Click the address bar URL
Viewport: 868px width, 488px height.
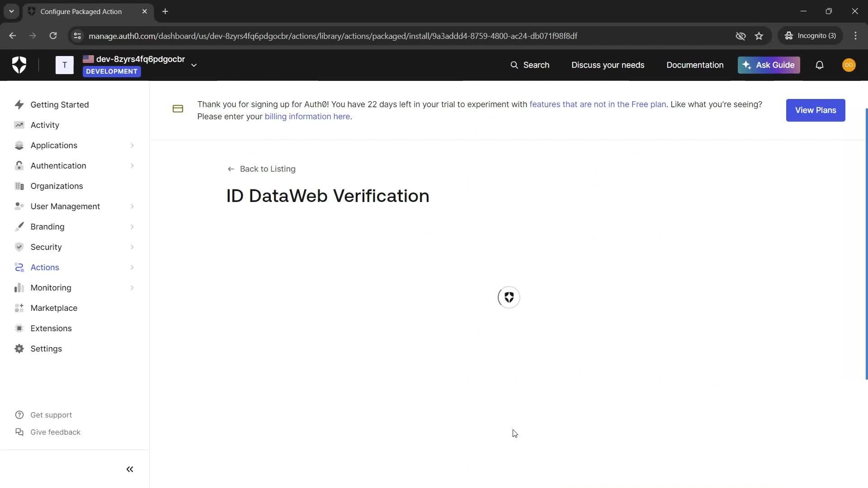[x=333, y=36]
